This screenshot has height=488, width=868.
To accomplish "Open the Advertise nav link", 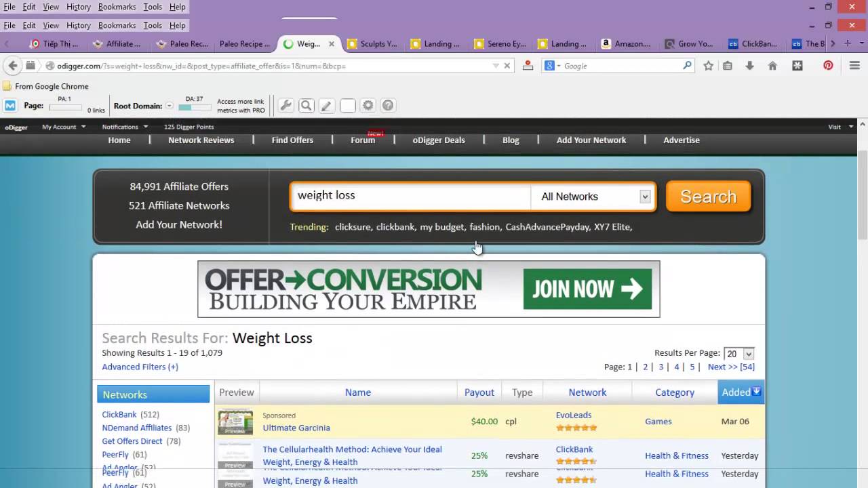I will point(682,140).
